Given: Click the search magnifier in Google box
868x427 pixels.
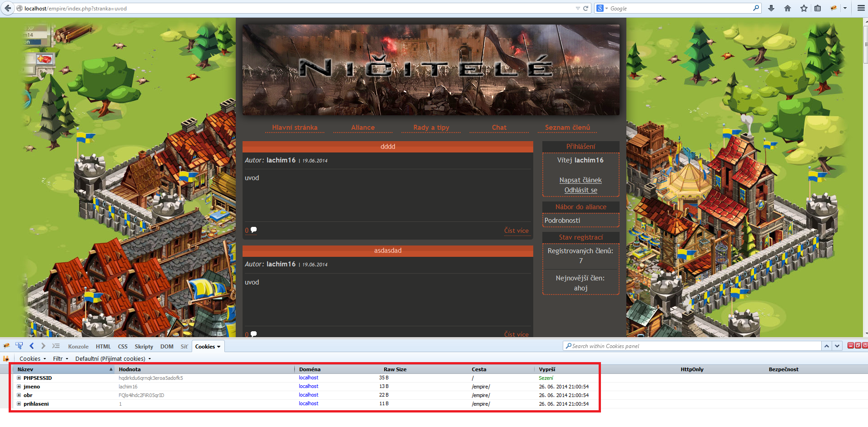Looking at the screenshot, I should 756,8.
